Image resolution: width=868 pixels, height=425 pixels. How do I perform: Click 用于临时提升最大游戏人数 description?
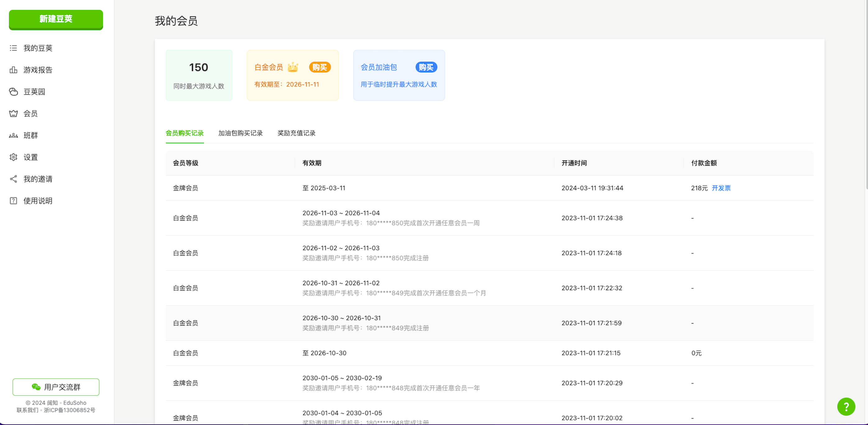pos(399,85)
